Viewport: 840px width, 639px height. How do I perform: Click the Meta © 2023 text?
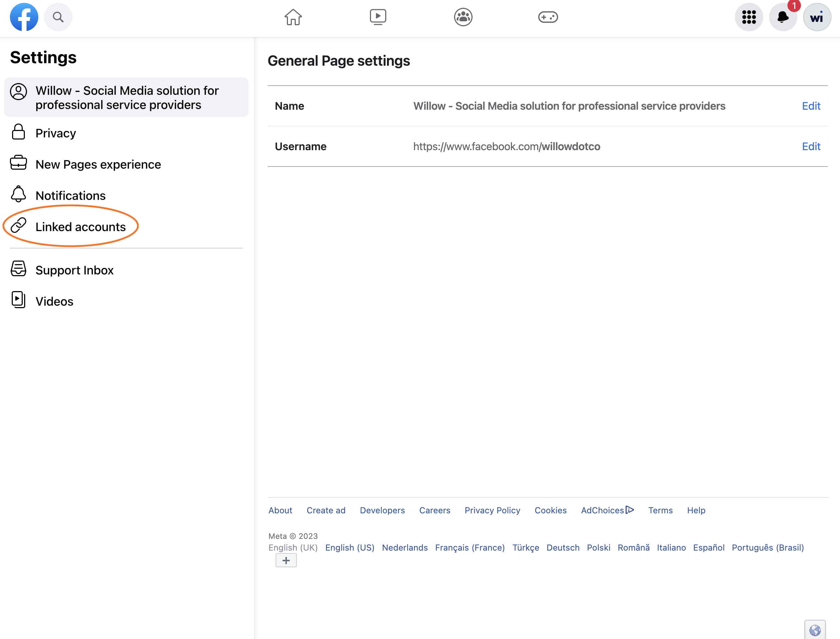(x=293, y=536)
